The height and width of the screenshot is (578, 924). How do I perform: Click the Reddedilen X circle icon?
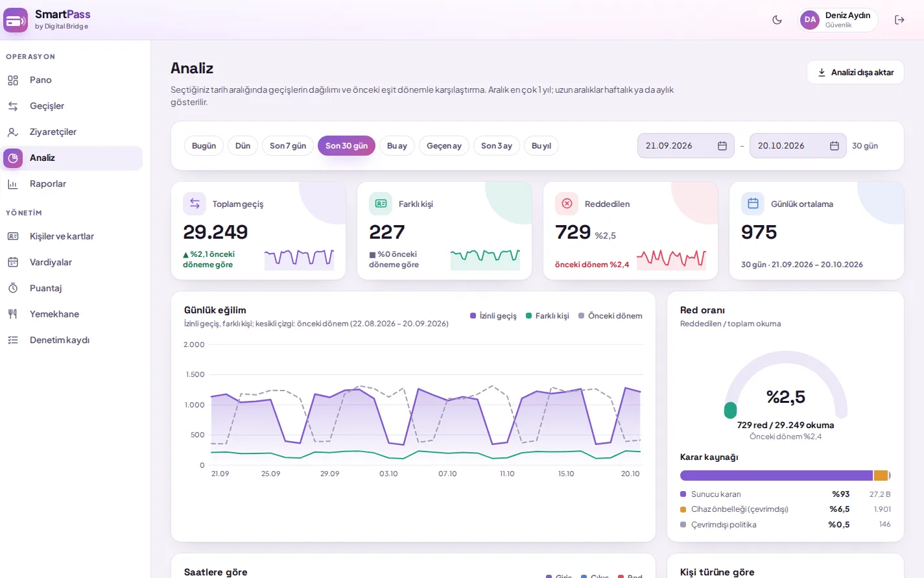coord(567,204)
